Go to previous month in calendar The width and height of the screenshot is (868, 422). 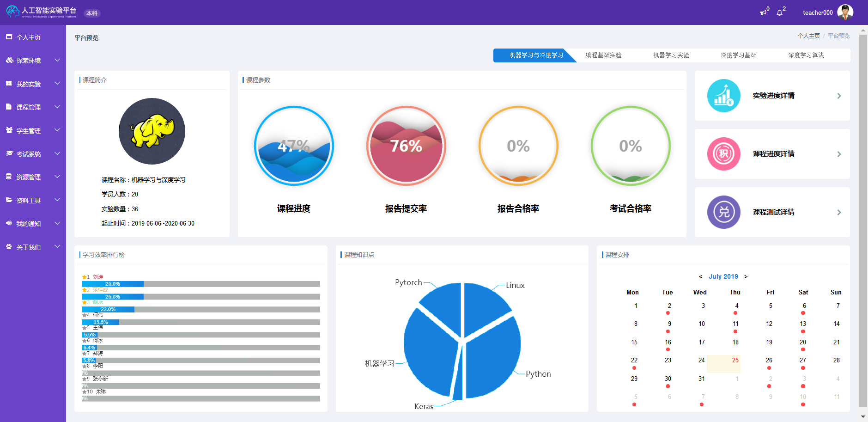pyautogui.click(x=701, y=276)
